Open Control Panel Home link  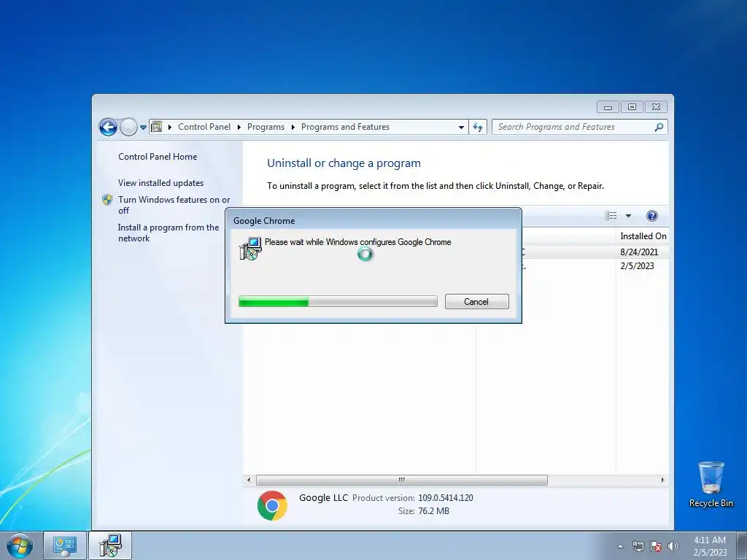pos(158,157)
